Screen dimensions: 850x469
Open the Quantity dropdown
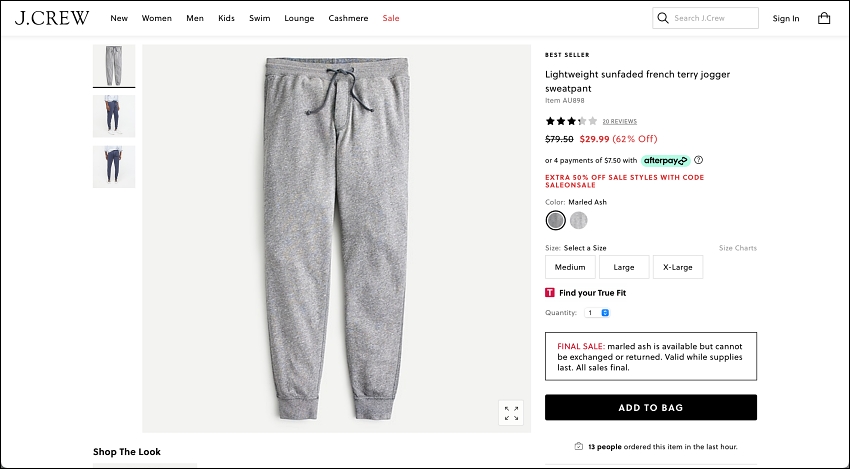pyautogui.click(x=597, y=313)
